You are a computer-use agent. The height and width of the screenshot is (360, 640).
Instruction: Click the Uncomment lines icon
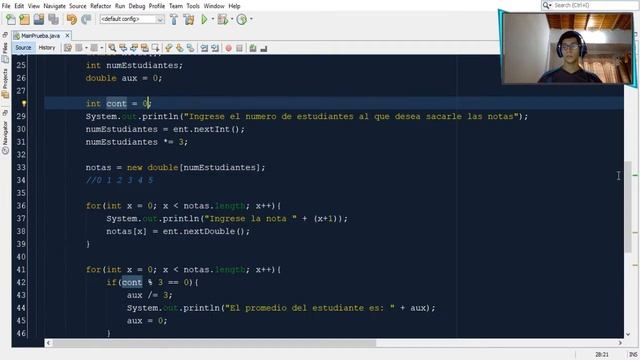(264, 48)
